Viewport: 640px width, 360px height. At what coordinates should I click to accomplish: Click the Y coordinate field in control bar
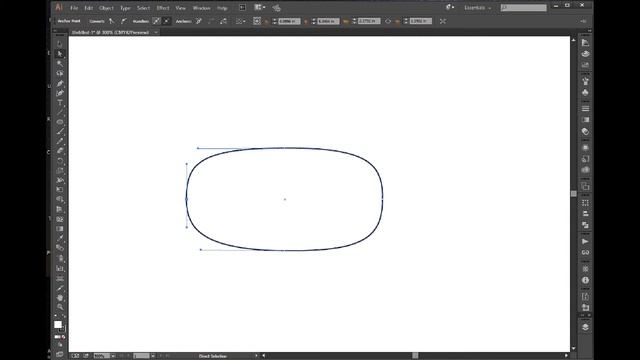(x=328, y=21)
